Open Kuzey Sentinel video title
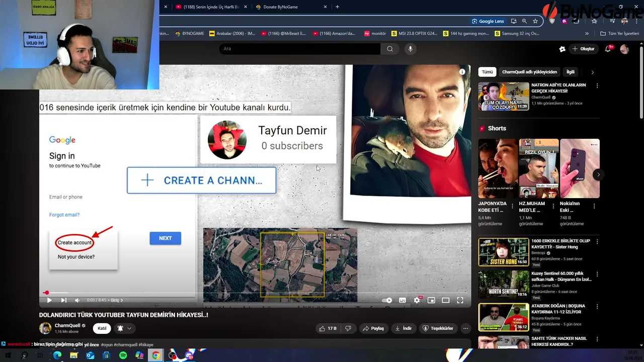This screenshot has width=644, height=362. pos(561,277)
